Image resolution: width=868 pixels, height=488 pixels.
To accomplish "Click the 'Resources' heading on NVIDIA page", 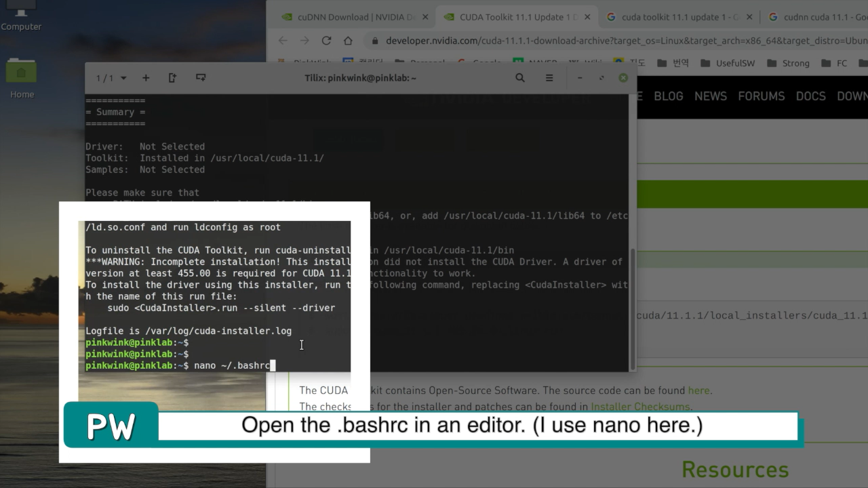I will [735, 469].
